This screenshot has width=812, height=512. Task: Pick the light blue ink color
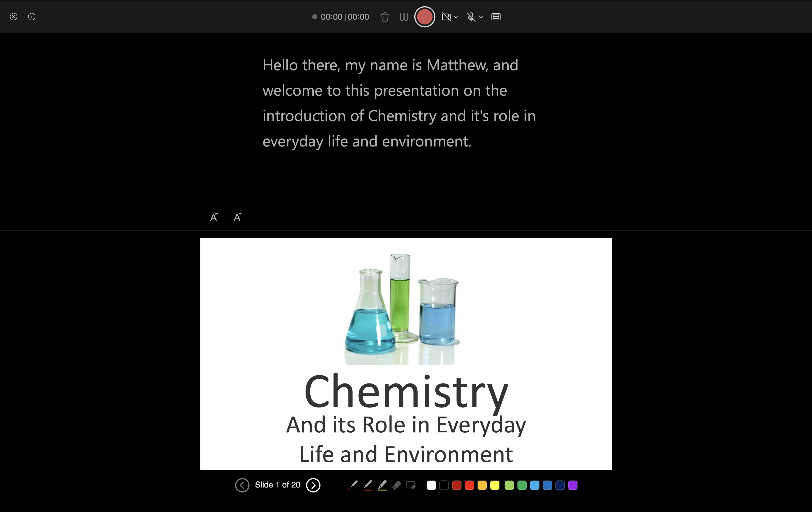[x=535, y=485]
